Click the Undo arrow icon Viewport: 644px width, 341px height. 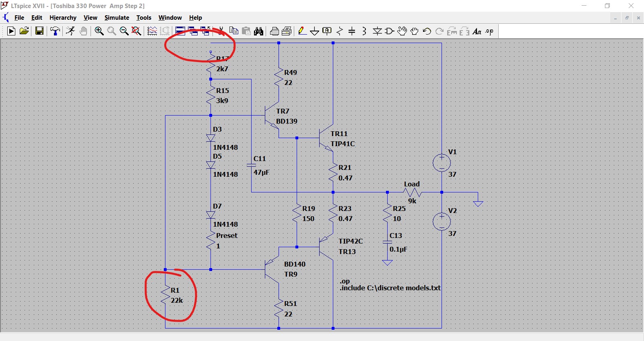click(x=427, y=31)
